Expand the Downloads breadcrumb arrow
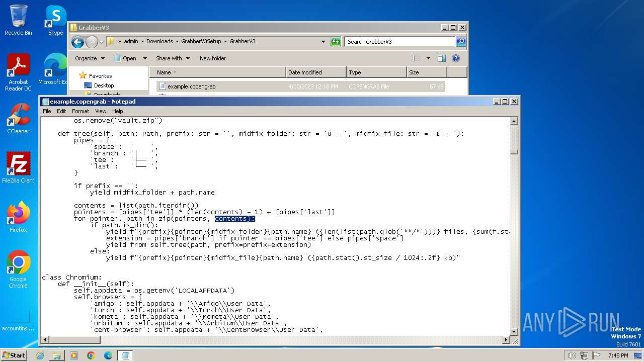Viewport: 644px width, 362px height. click(x=177, y=42)
